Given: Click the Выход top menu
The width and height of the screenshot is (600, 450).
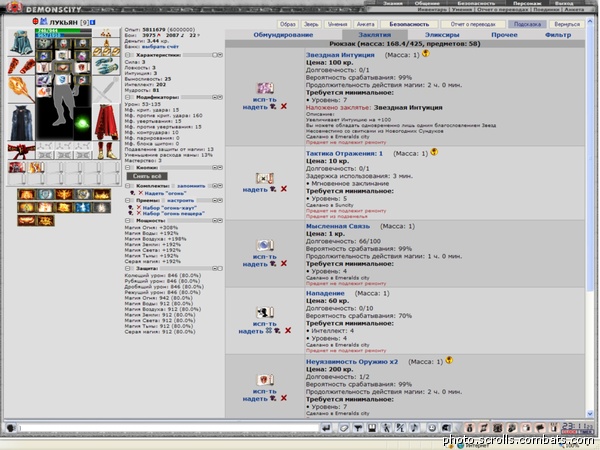Looking at the screenshot, I should pos(564,3).
